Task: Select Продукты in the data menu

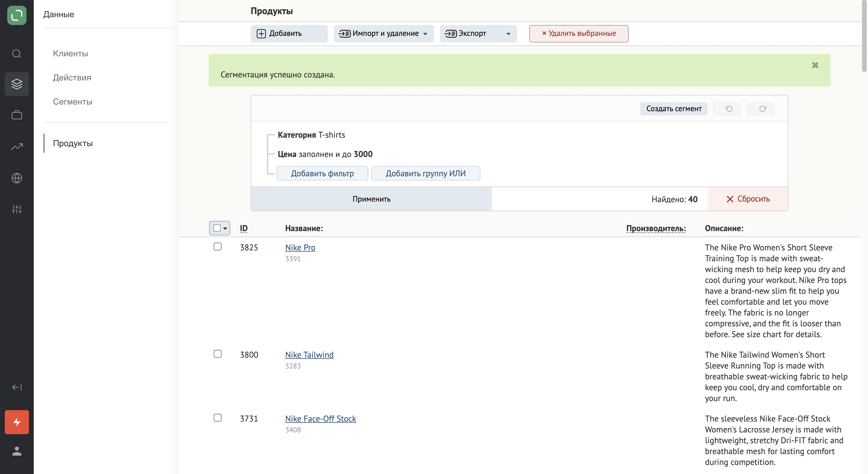Action: click(73, 143)
